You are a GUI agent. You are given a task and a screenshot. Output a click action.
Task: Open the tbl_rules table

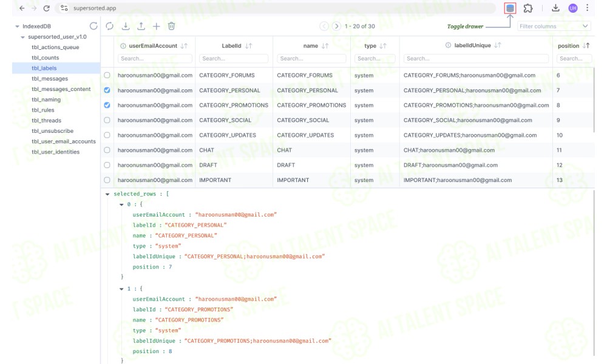point(43,110)
